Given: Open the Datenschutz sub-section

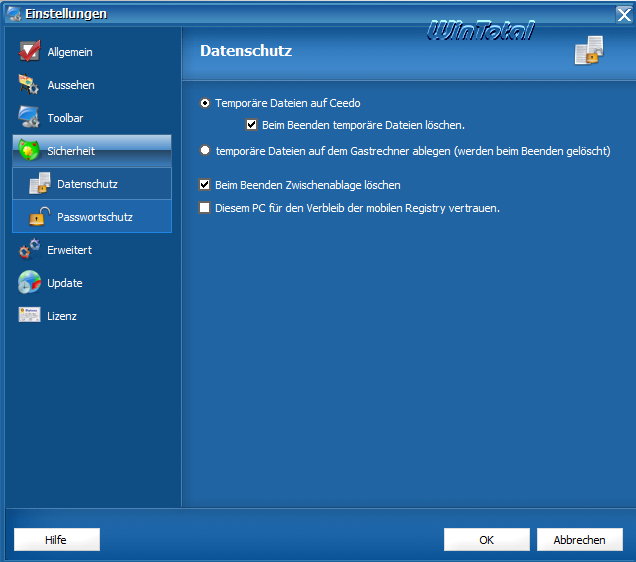Looking at the screenshot, I should (92, 184).
